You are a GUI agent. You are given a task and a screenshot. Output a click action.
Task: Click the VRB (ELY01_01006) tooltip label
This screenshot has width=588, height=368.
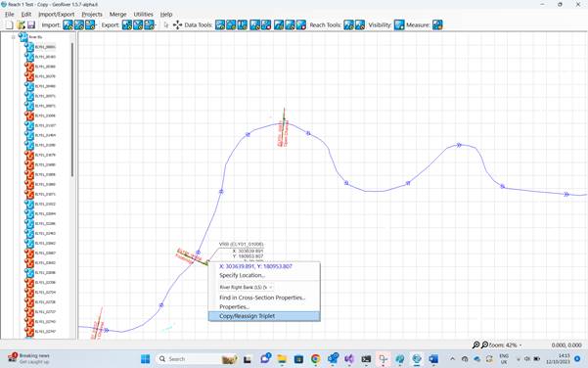point(241,245)
